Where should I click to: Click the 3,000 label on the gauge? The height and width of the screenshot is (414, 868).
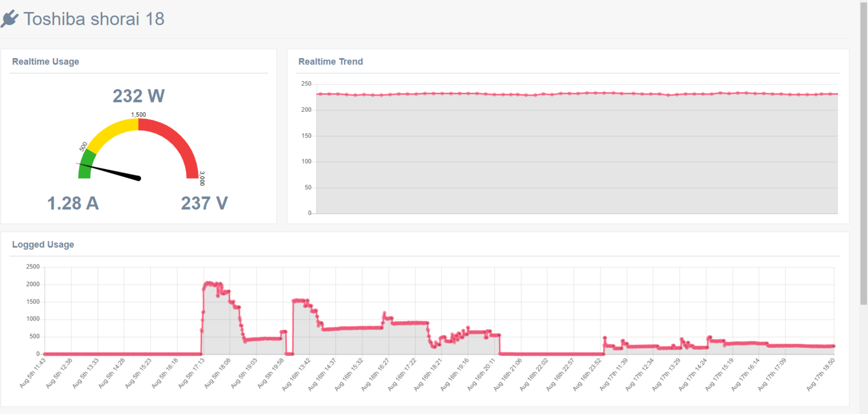point(202,178)
